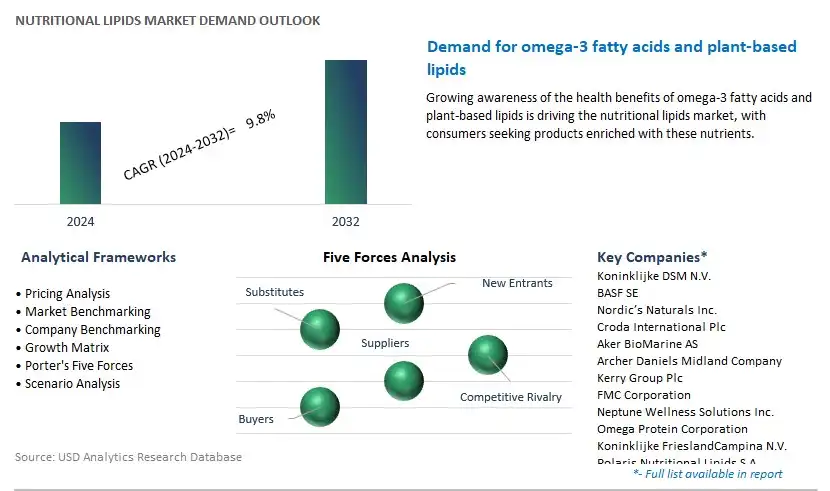Click the omega-3 fatty acids demand heading

click(611, 58)
